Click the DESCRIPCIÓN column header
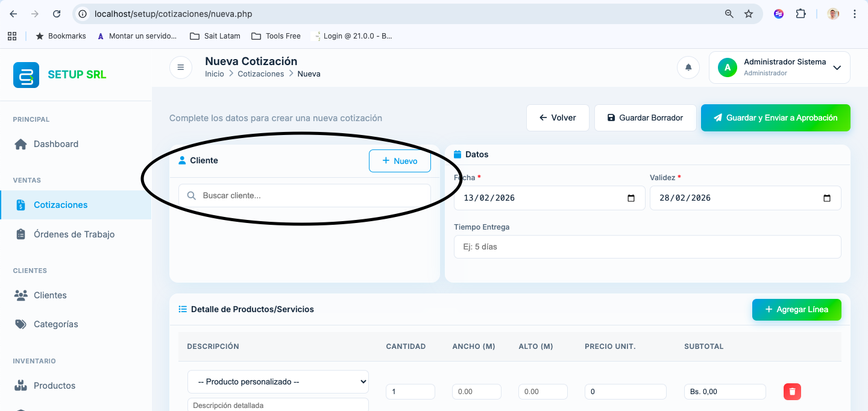 pos(213,347)
